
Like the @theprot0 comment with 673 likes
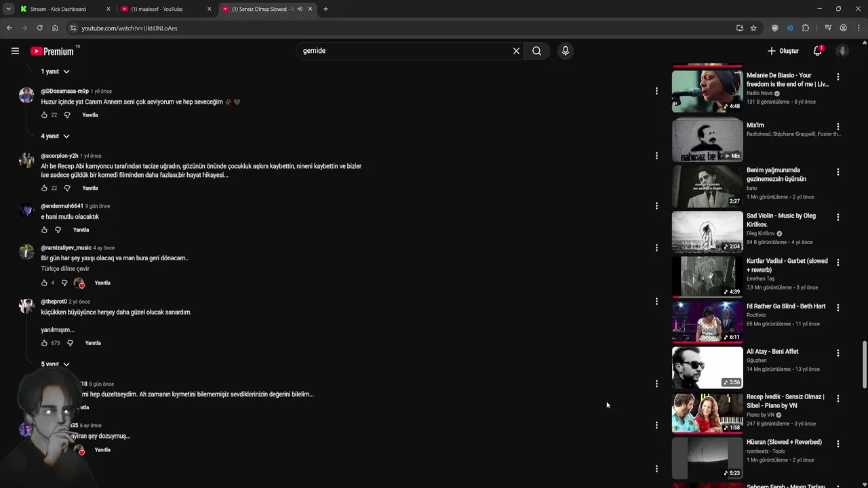(x=44, y=343)
